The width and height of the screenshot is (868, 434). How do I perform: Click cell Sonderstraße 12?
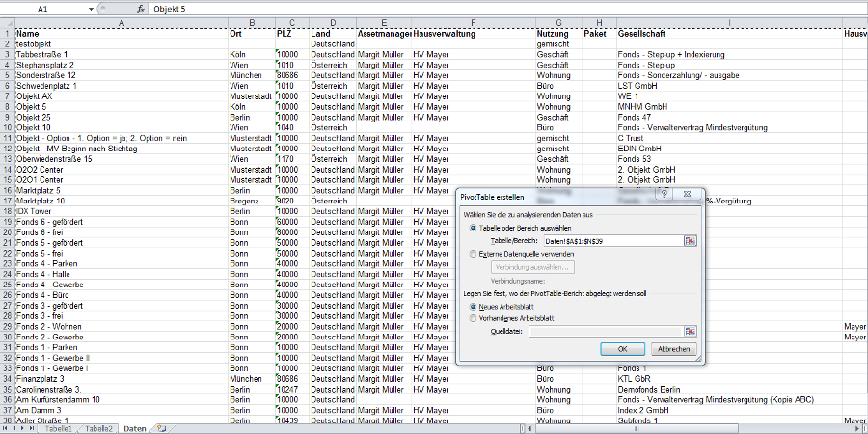click(122, 75)
